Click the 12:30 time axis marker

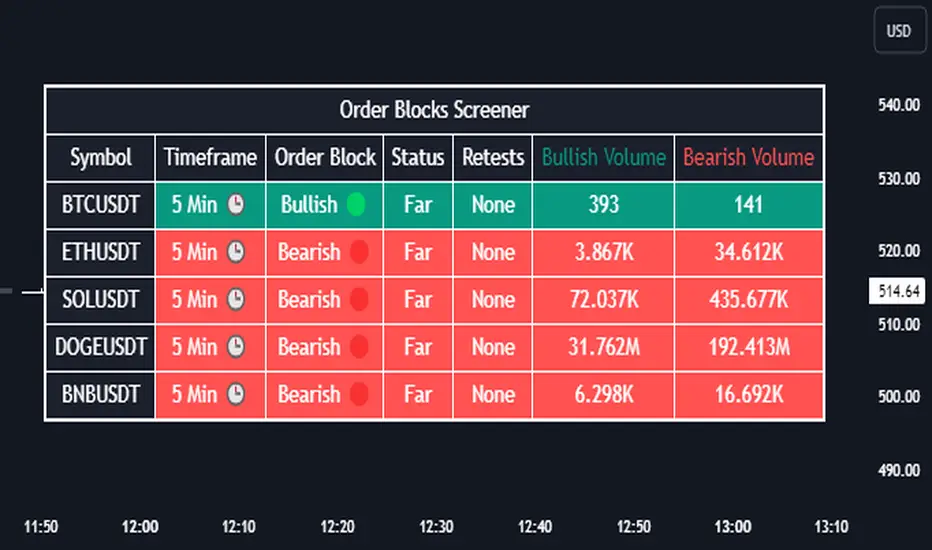[x=436, y=526]
